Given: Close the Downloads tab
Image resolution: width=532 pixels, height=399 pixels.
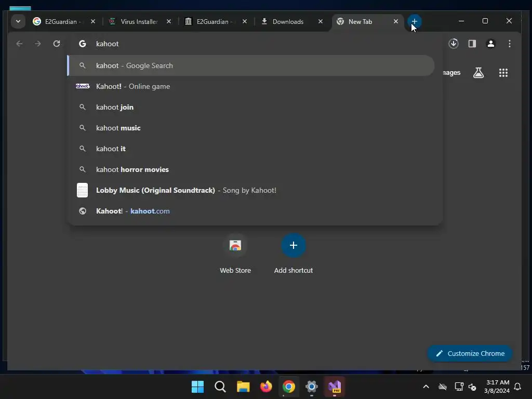Looking at the screenshot, I should tap(320, 21).
